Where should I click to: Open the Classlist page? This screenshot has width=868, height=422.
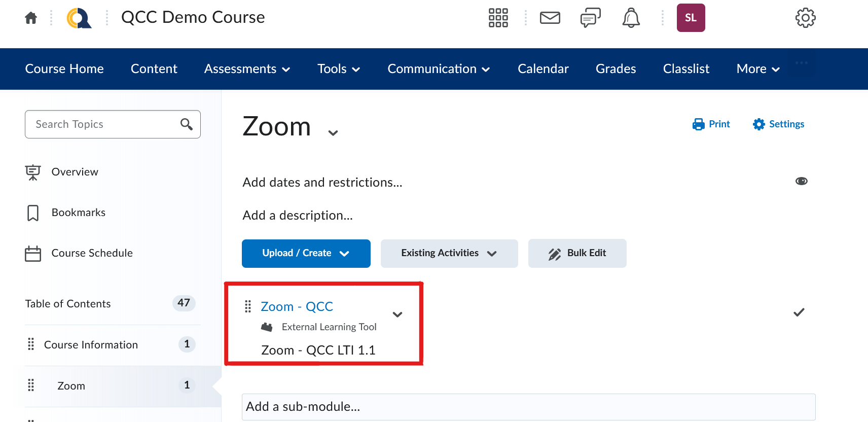pos(686,69)
